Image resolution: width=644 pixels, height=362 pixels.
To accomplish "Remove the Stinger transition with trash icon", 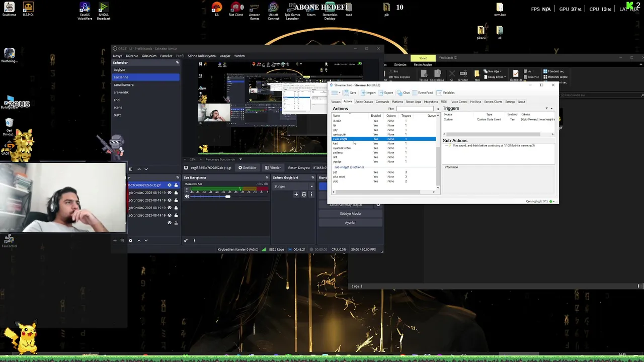I will 304,194.
